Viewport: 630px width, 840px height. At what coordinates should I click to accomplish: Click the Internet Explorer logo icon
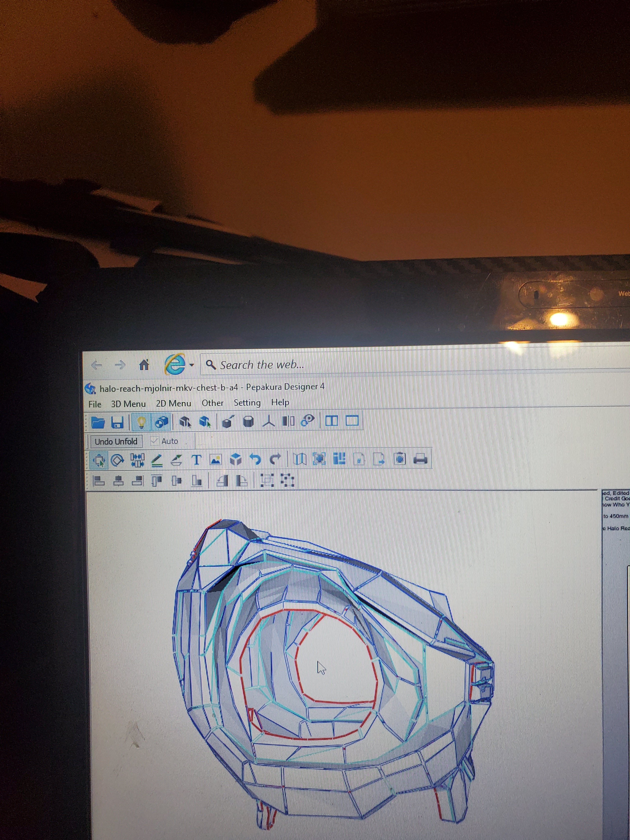click(x=175, y=364)
